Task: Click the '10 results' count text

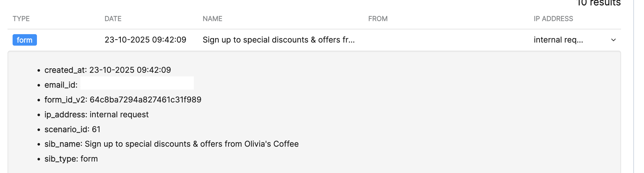Action: (x=598, y=3)
